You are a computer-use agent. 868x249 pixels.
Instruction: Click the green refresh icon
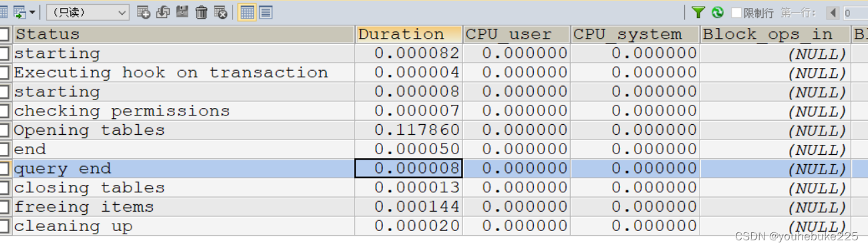pos(718,12)
